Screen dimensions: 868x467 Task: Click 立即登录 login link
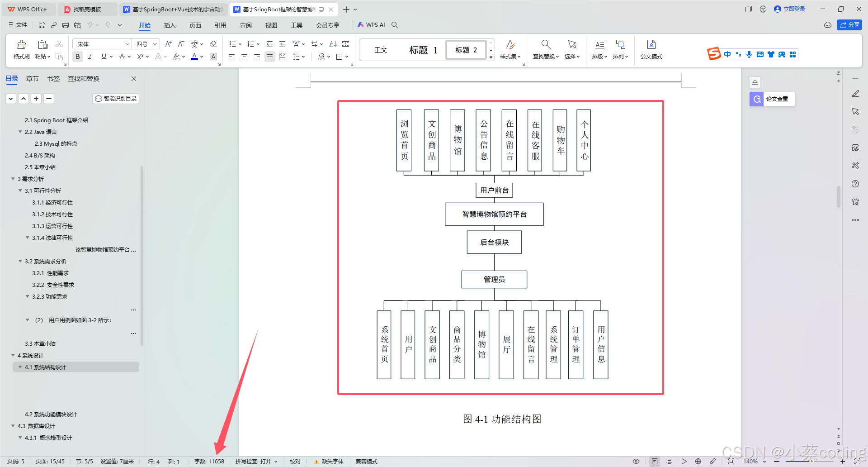(790, 9)
